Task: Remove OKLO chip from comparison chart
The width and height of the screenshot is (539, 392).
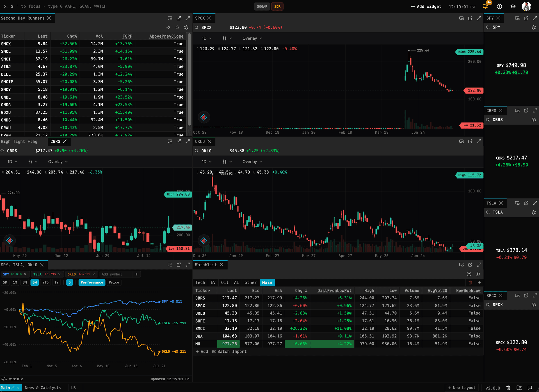Action: coord(93,274)
